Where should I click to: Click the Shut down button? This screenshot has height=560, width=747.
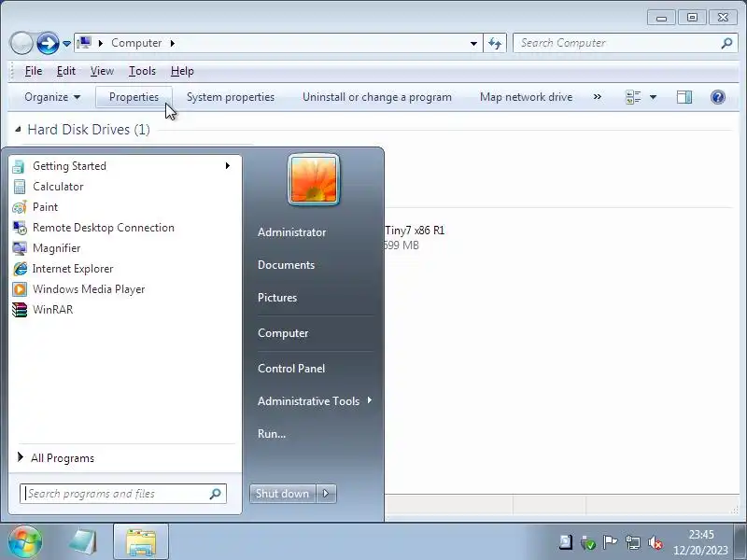pyautogui.click(x=283, y=494)
